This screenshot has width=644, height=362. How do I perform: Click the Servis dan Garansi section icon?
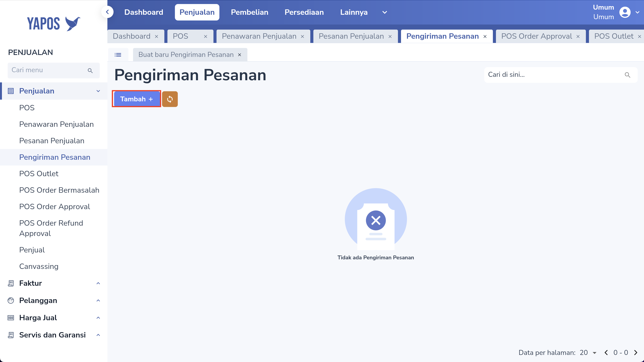click(11, 335)
